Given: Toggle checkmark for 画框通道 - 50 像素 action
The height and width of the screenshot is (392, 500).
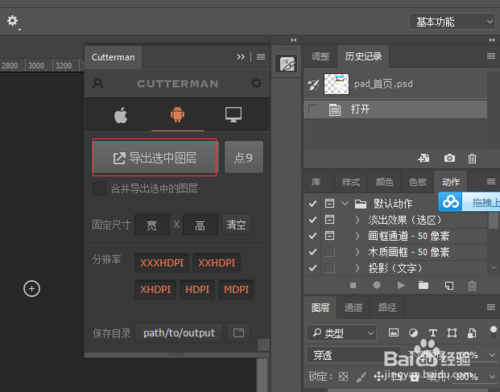Looking at the screenshot, I should (313, 236).
